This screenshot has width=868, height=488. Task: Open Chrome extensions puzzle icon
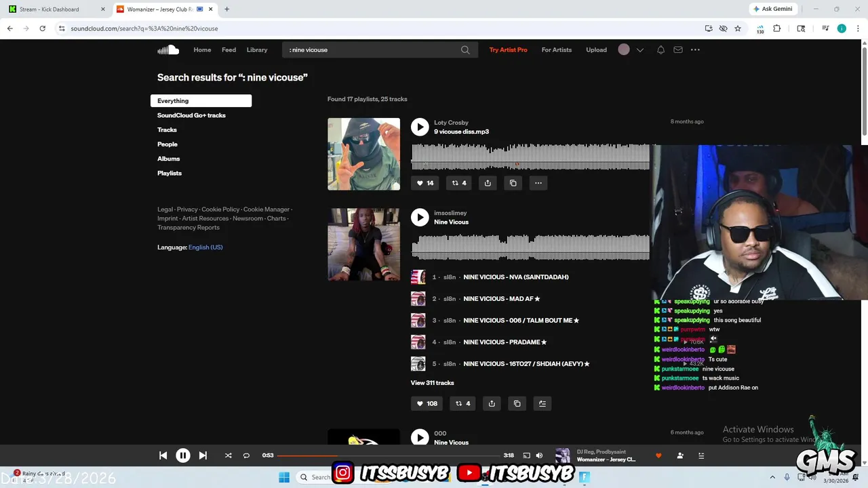pos(777,28)
